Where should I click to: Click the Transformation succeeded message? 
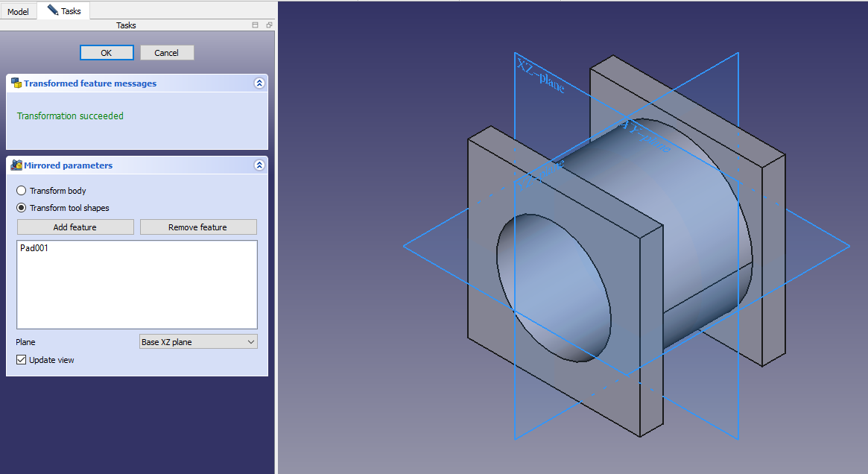70,116
